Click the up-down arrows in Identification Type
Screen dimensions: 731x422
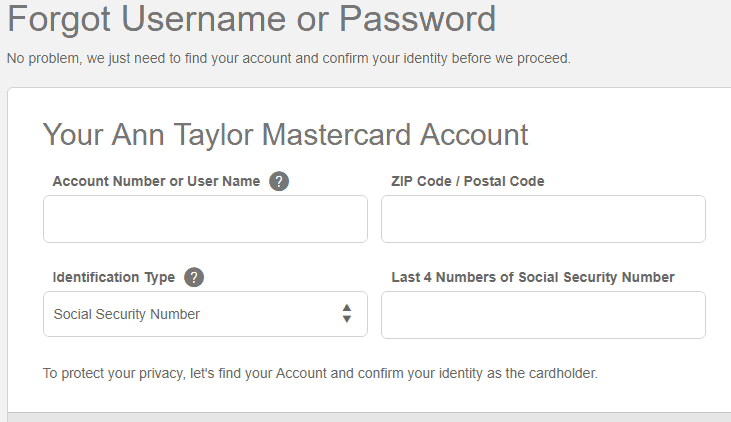(346, 314)
